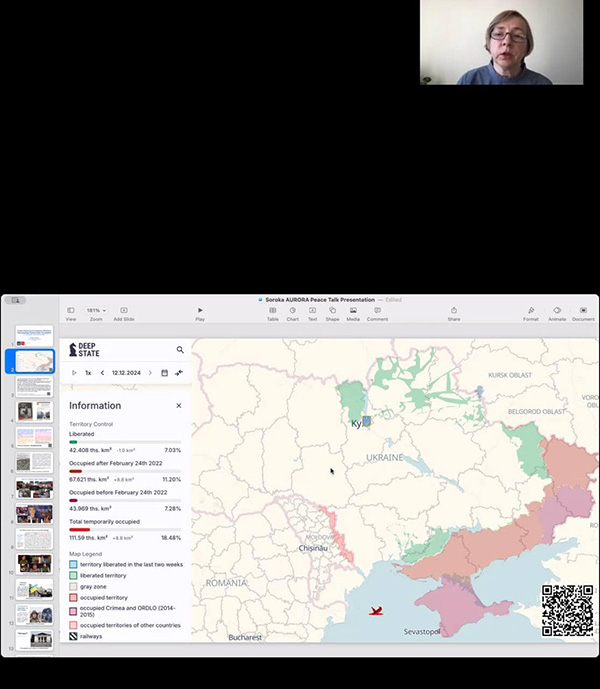Viewport: 600px width, 689px height.
Task: Click the Edited label beside the presentation title
Action: tap(393, 300)
